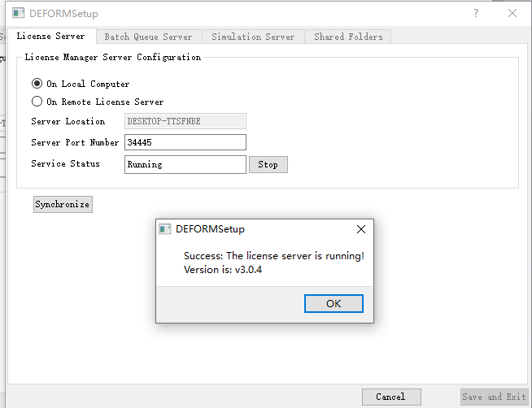The image size is (532, 408).
Task: Open the Simulation Server tab
Action: [253, 37]
